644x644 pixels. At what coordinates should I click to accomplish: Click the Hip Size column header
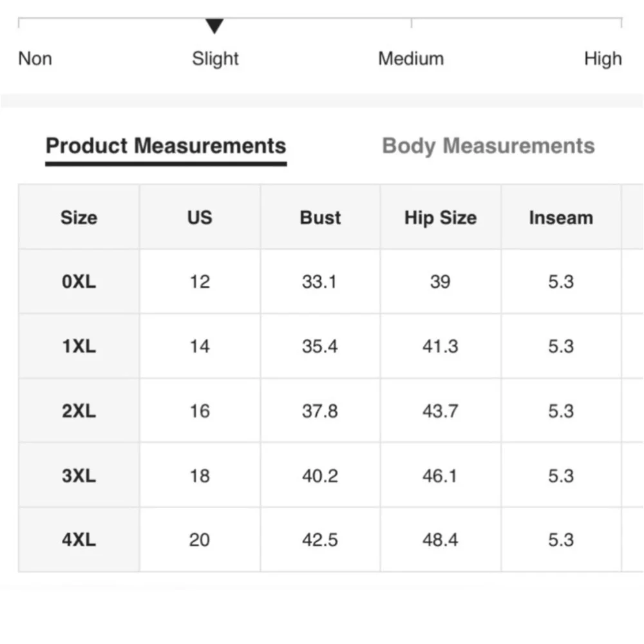click(x=440, y=218)
